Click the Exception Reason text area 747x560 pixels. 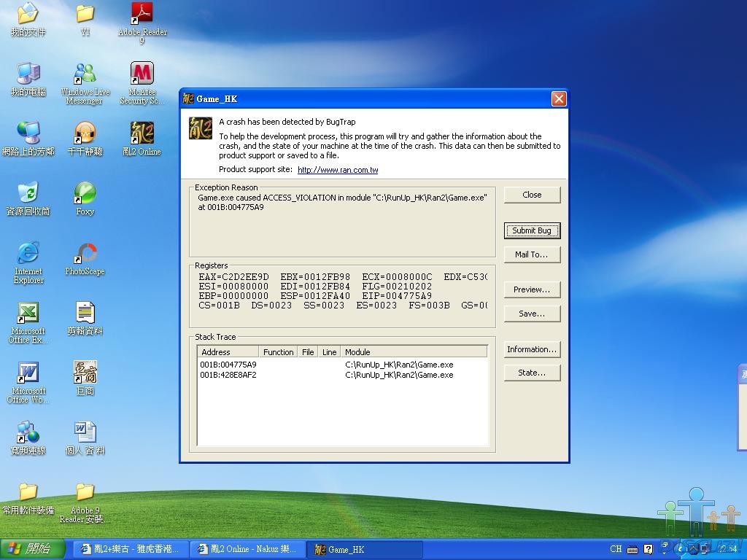(342, 222)
